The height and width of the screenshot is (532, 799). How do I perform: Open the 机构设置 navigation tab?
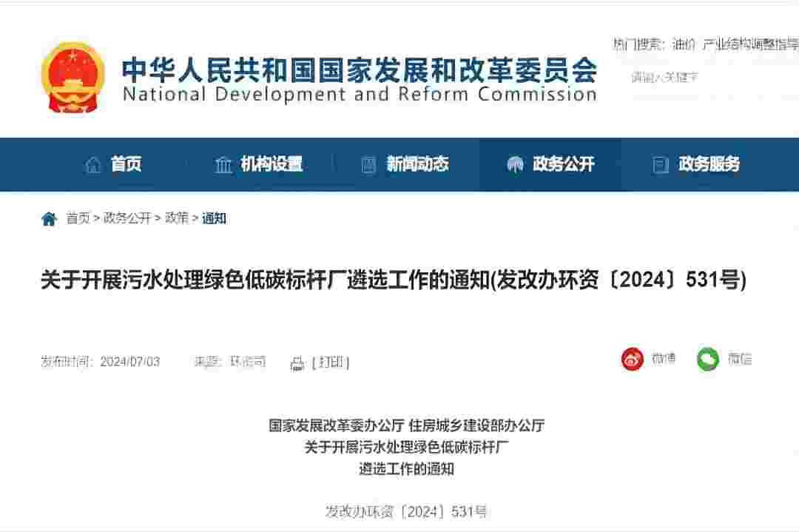point(272,164)
